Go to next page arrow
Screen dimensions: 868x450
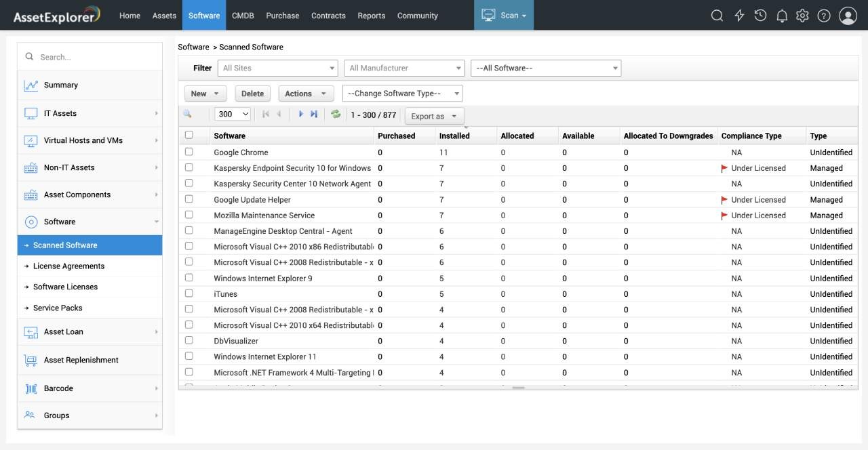click(301, 114)
